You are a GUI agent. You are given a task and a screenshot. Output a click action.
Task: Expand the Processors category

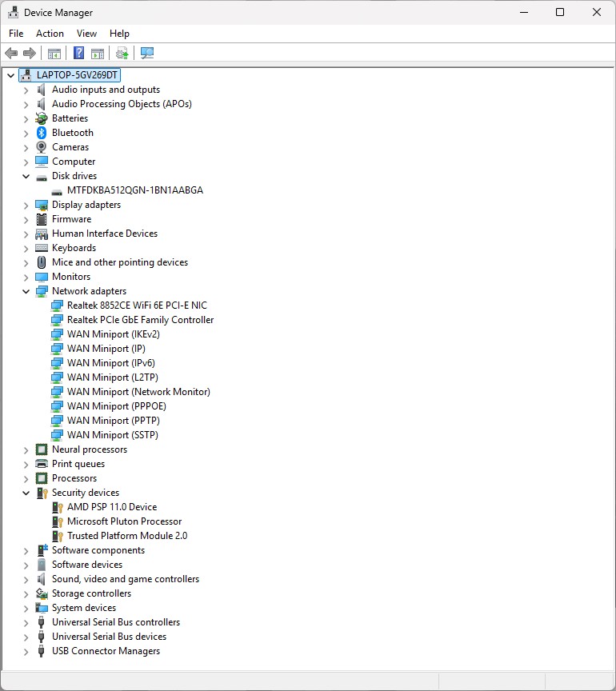coord(26,478)
